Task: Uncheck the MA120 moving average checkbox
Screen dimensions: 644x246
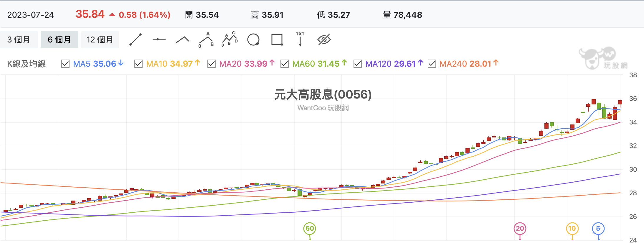Action: [x=357, y=64]
